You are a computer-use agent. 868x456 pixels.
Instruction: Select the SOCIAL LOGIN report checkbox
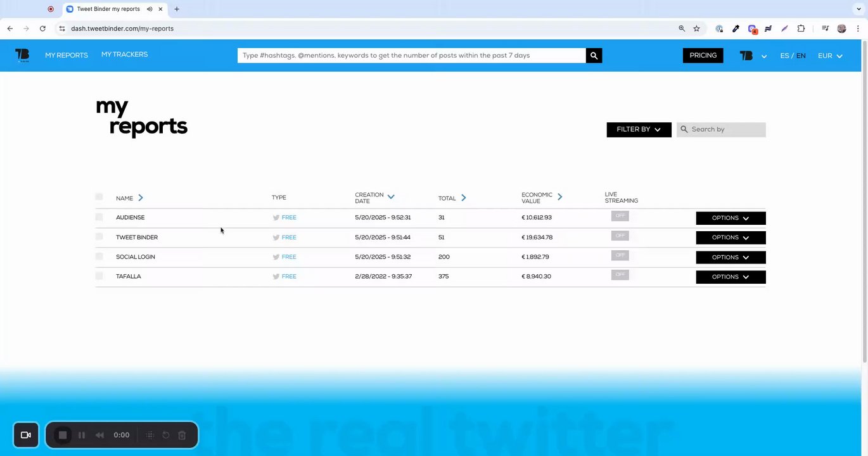point(99,256)
